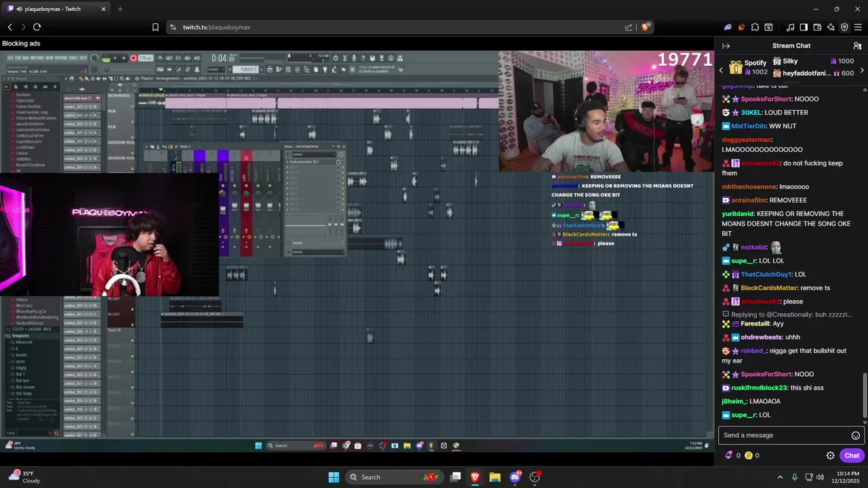Image resolution: width=868 pixels, height=488 pixels.
Task: Open channel points balance icon
Action: click(749, 455)
